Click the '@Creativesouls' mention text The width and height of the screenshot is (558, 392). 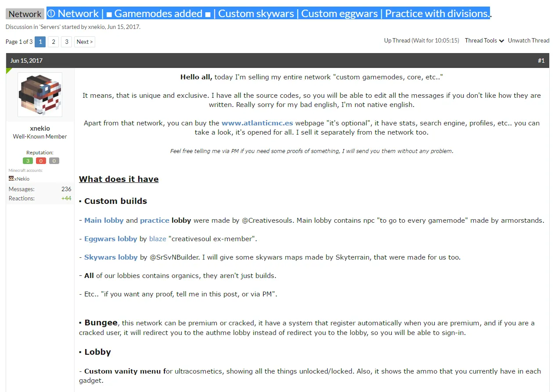268,221
